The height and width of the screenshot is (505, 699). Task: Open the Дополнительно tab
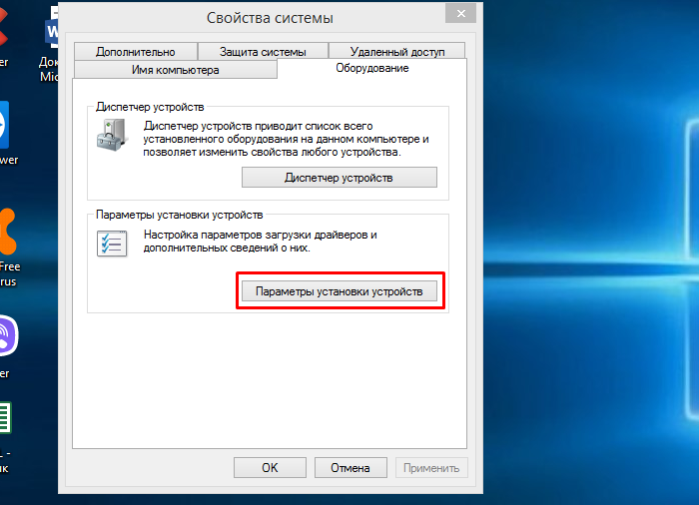(x=136, y=52)
